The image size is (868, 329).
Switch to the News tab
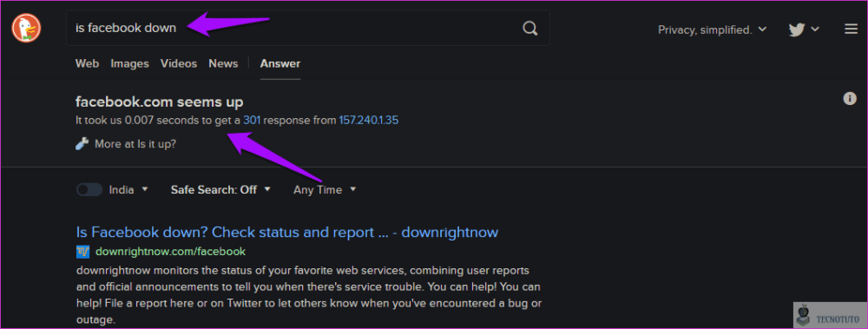click(x=223, y=63)
